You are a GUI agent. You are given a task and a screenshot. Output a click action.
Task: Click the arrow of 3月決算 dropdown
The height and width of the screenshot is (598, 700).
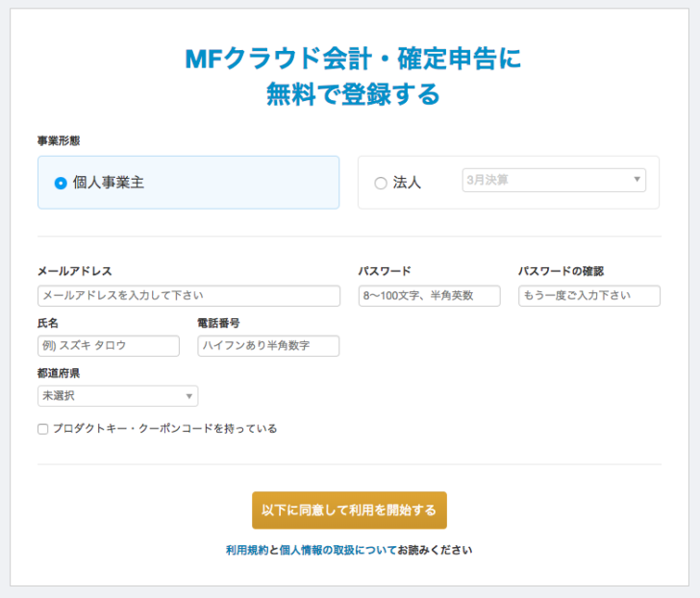click(x=637, y=180)
